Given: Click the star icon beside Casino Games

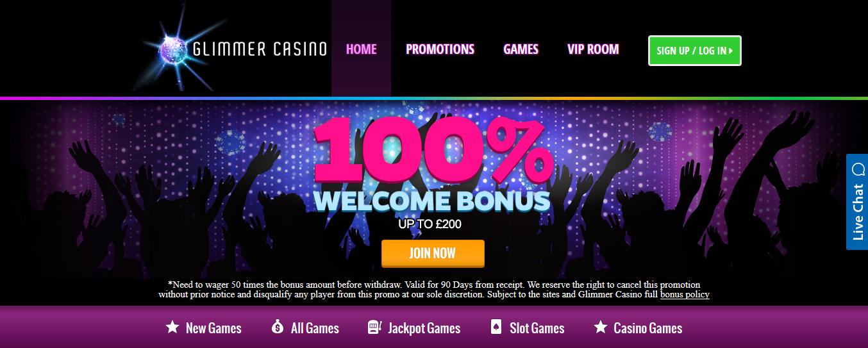Looking at the screenshot, I should (x=600, y=327).
